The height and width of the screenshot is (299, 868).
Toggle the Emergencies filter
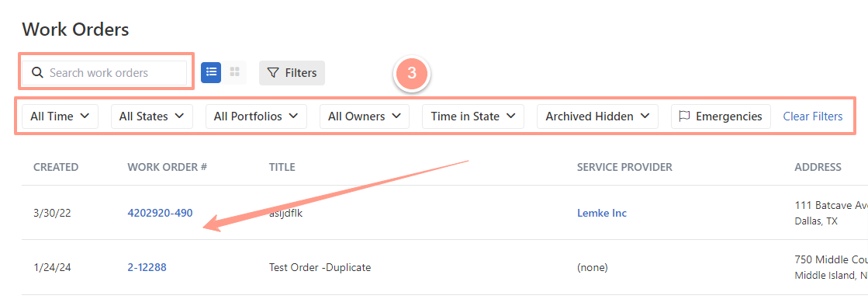[x=721, y=116]
